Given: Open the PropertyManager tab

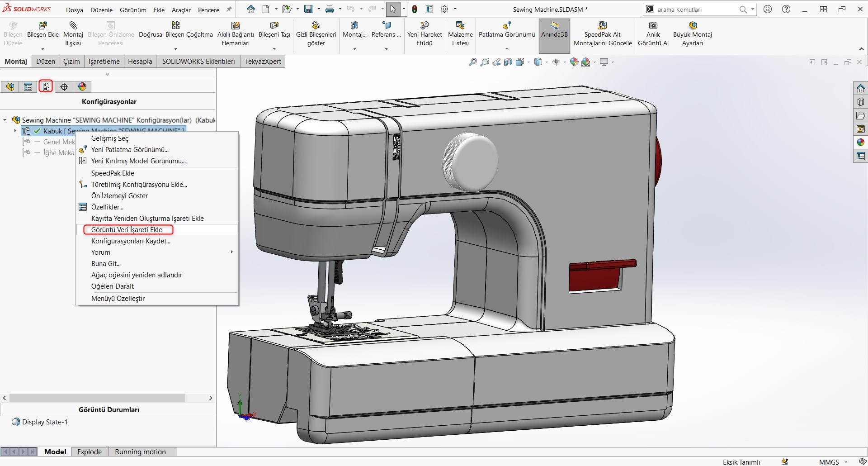Looking at the screenshot, I should pos(28,87).
